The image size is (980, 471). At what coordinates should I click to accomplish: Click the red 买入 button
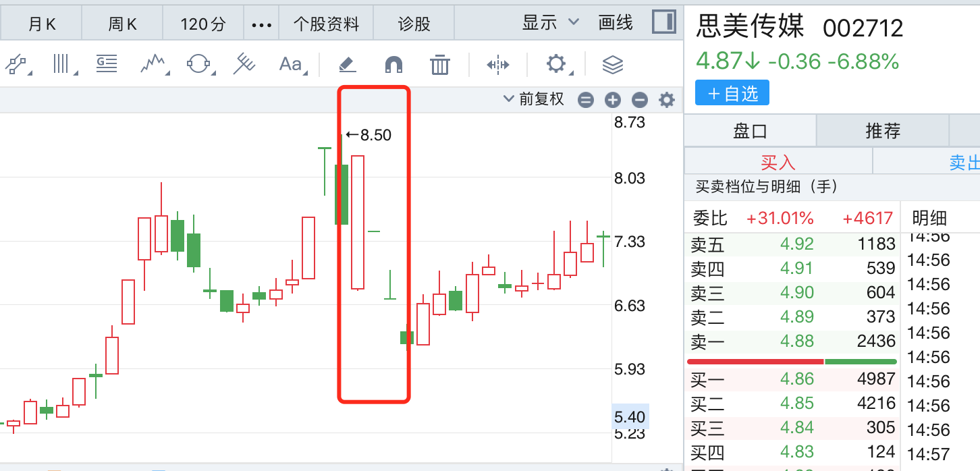coord(778,162)
